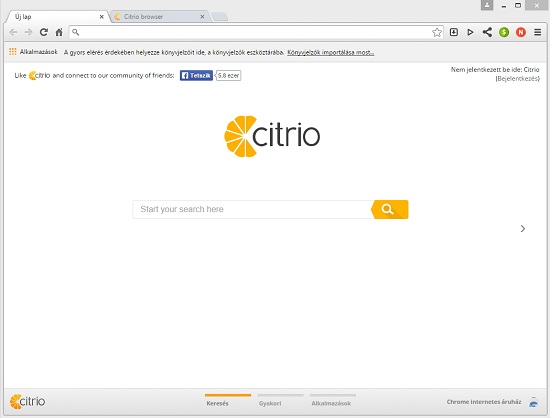The image size is (550, 418).
Task: Switch to the Citrio browser tab
Action: coord(160,16)
